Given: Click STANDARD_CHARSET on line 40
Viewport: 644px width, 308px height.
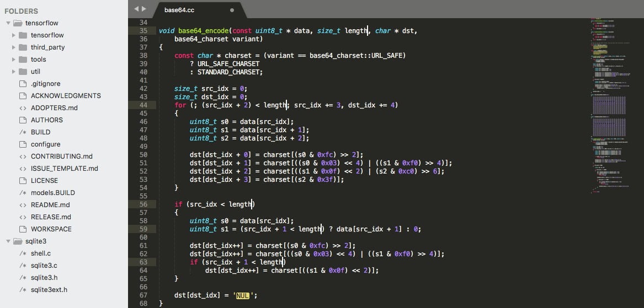Looking at the screenshot, I should (x=229, y=72).
